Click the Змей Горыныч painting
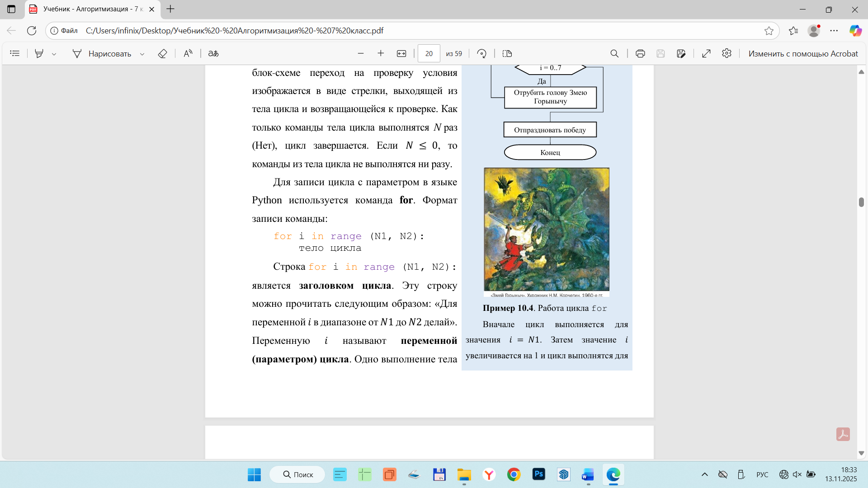 point(547,230)
